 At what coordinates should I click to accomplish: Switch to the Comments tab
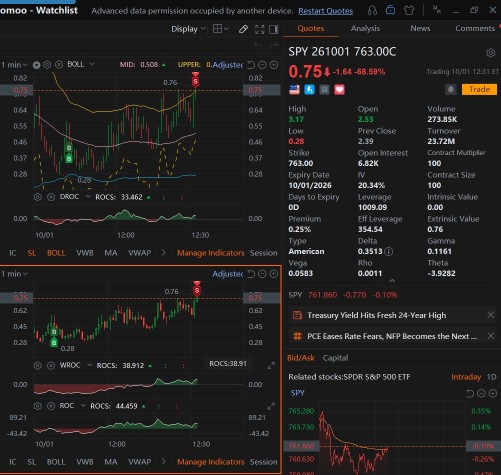click(x=475, y=28)
